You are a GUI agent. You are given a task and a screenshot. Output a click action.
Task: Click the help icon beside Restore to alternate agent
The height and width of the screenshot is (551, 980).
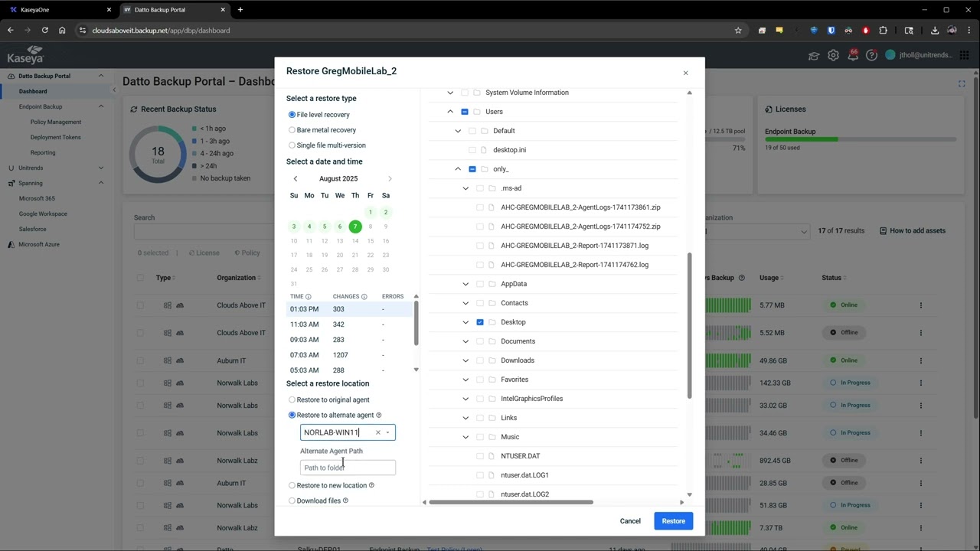pos(378,415)
